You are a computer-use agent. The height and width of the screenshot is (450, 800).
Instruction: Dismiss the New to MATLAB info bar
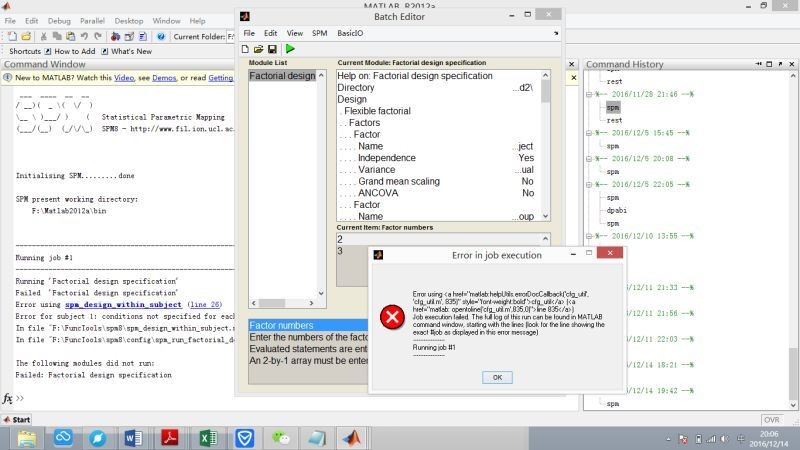(573, 78)
